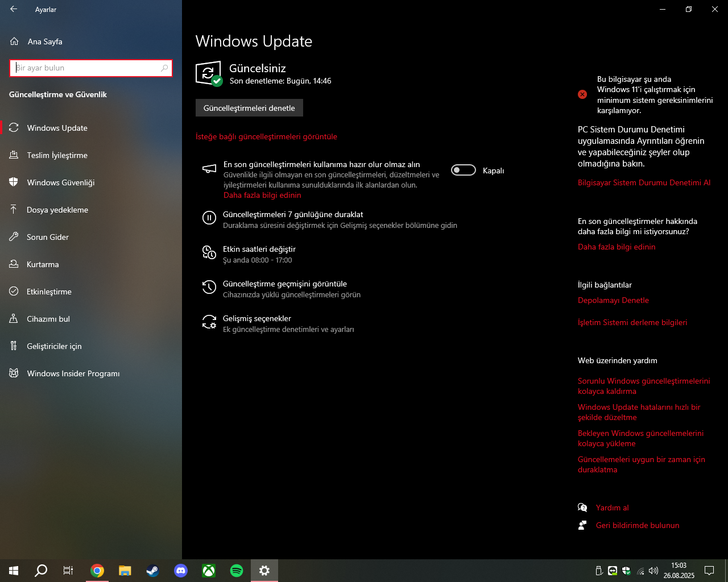Screen dimensions: 728x582
Task: Open Kurtarma recovery page
Action: point(43,264)
